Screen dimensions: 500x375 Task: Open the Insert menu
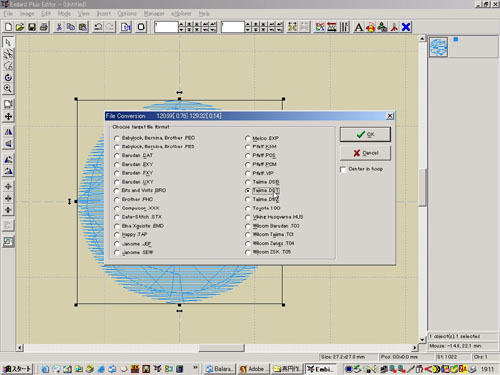[x=104, y=14]
